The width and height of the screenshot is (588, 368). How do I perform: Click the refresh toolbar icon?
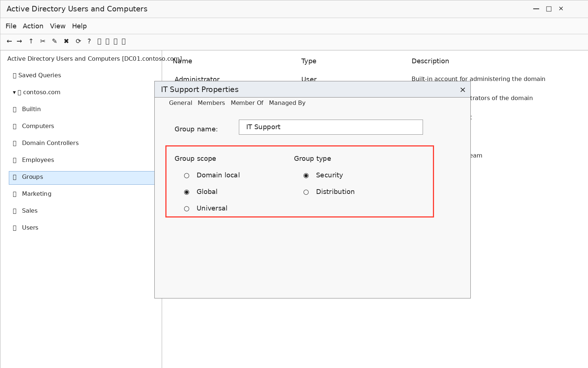(x=78, y=41)
